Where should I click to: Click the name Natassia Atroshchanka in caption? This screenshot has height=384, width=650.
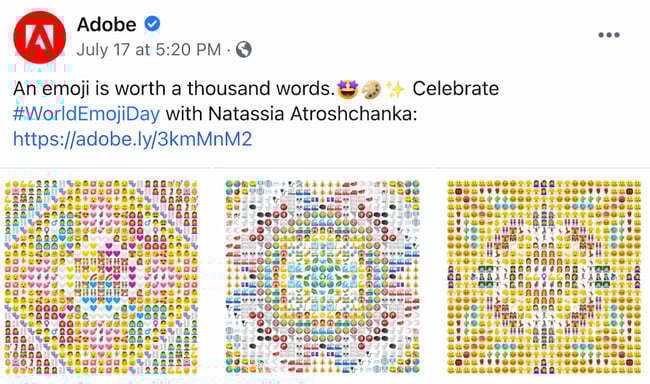pyautogui.click(x=312, y=114)
